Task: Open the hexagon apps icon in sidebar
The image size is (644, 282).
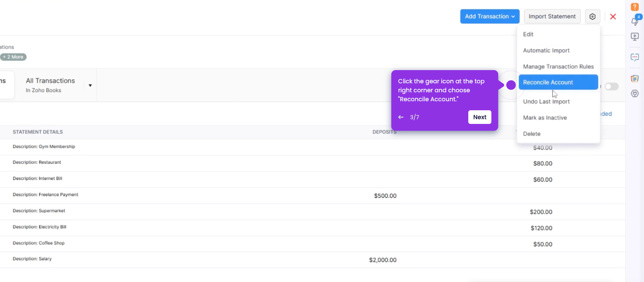Action: 635,94
